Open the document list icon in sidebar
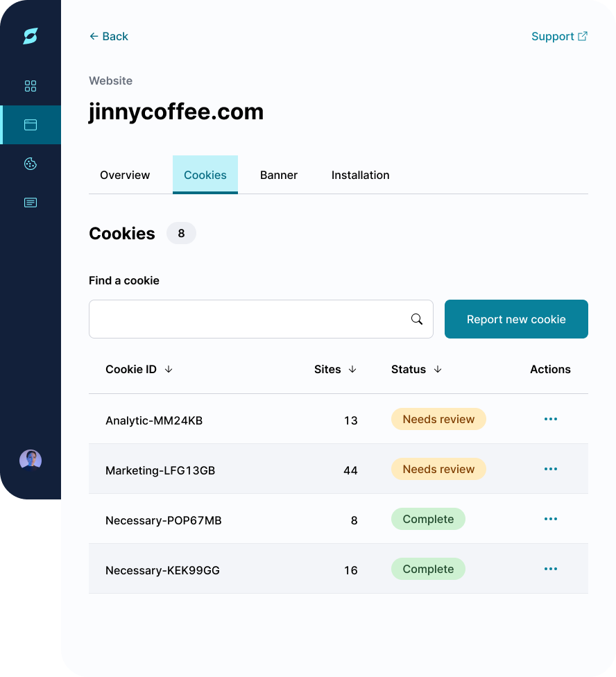Viewport: 616px width, 677px height. [x=31, y=203]
